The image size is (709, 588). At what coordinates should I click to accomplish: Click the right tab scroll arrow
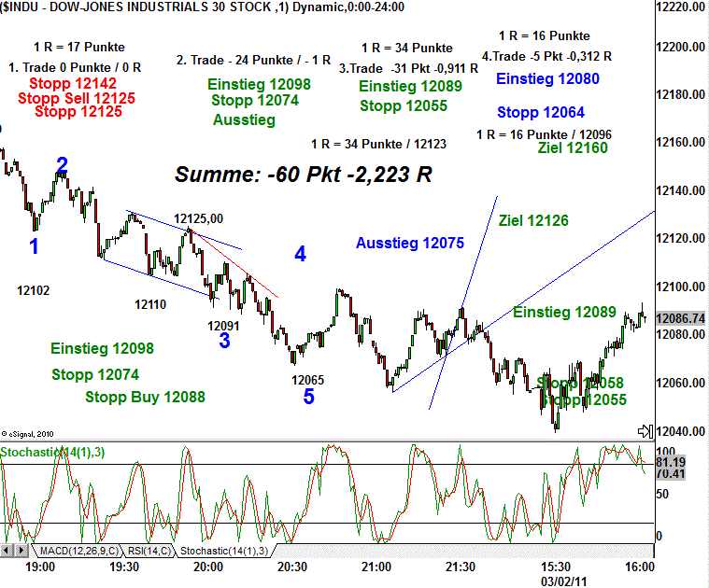pos(22,551)
